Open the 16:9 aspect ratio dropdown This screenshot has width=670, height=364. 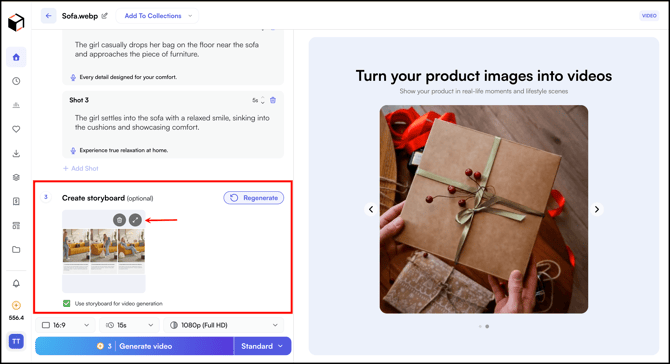pyautogui.click(x=66, y=325)
